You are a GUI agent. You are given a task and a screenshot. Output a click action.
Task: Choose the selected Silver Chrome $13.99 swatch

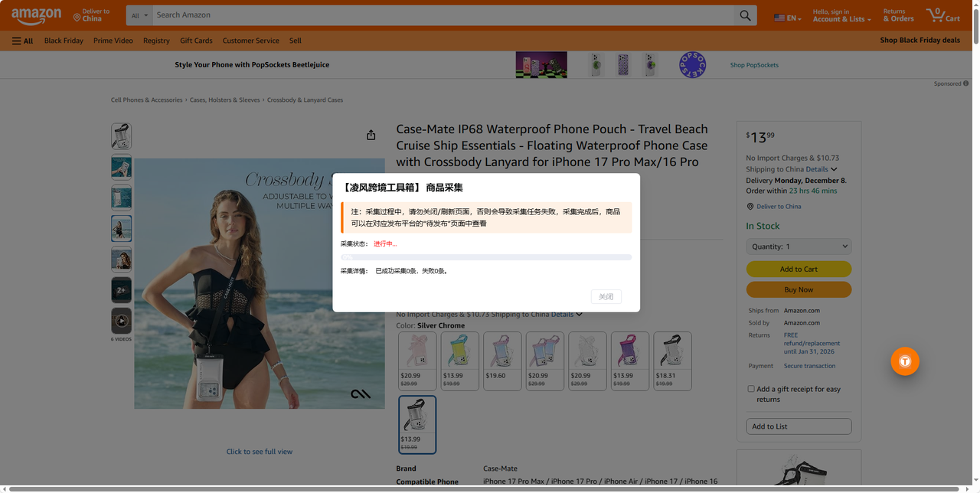417,425
